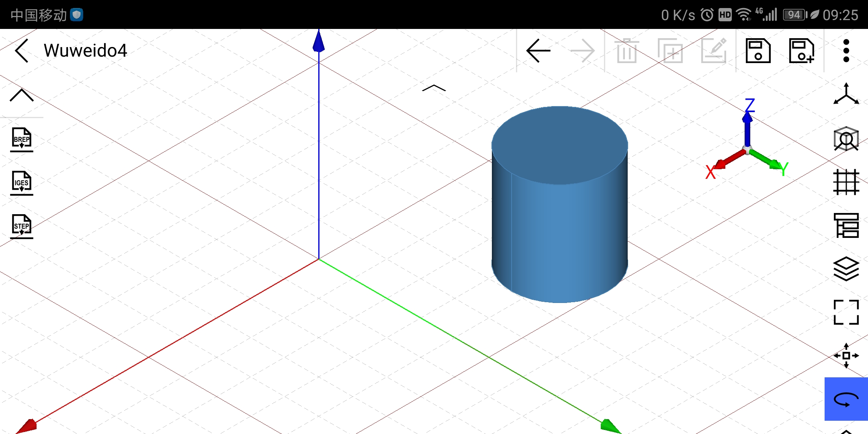Export model as STEP file
868x434 pixels.
click(22, 226)
